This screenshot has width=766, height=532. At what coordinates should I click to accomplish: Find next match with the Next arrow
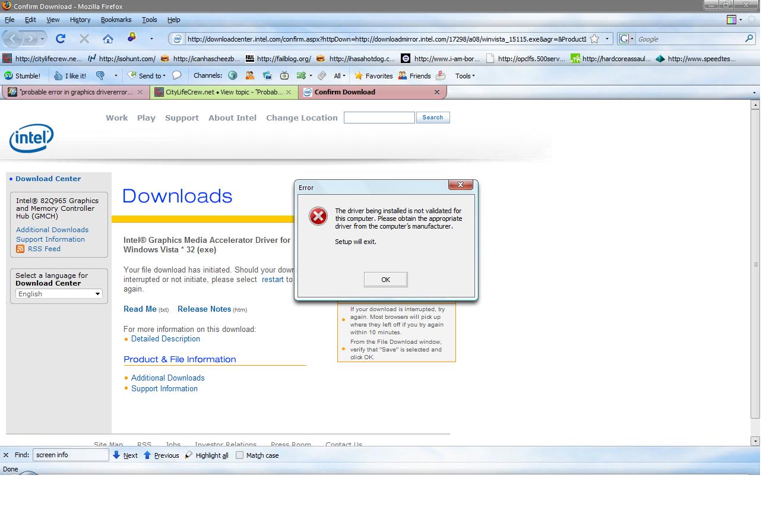click(x=125, y=455)
